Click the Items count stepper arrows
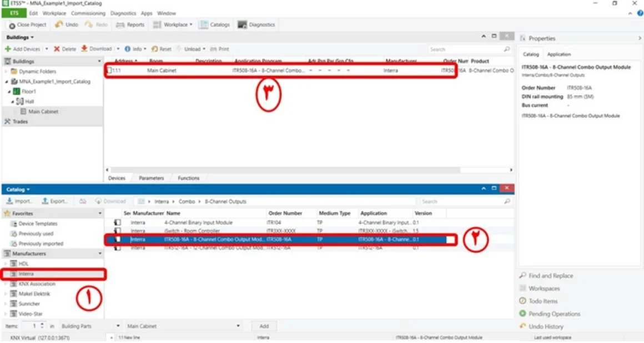This screenshot has width=644, height=343. [x=42, y=326]
